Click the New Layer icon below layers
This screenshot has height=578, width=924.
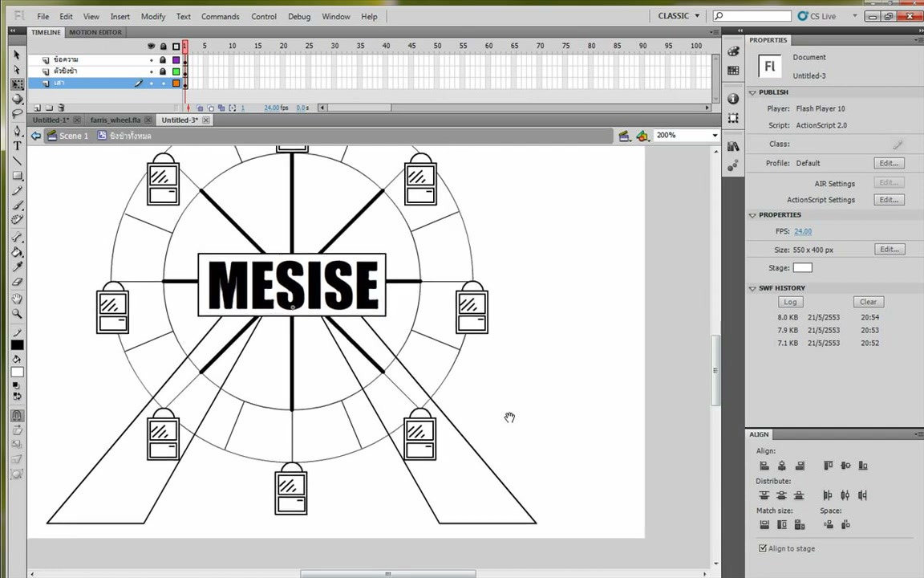click(37, 108)
